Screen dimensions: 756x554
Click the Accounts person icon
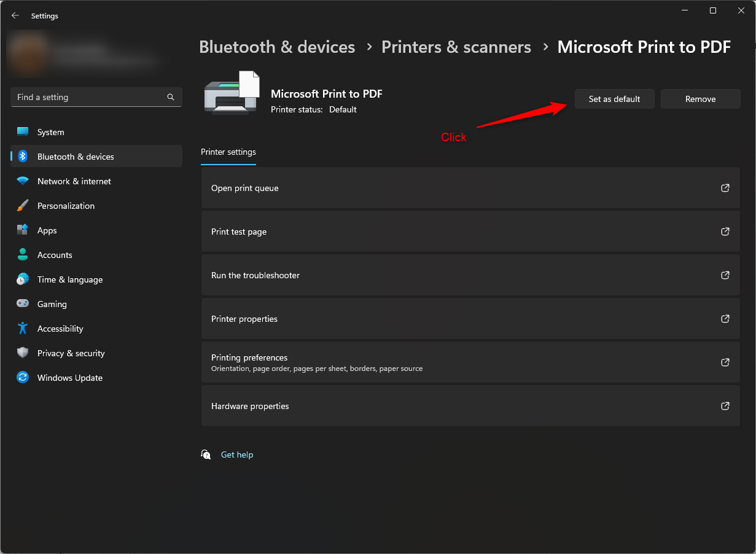pos(23,255)
